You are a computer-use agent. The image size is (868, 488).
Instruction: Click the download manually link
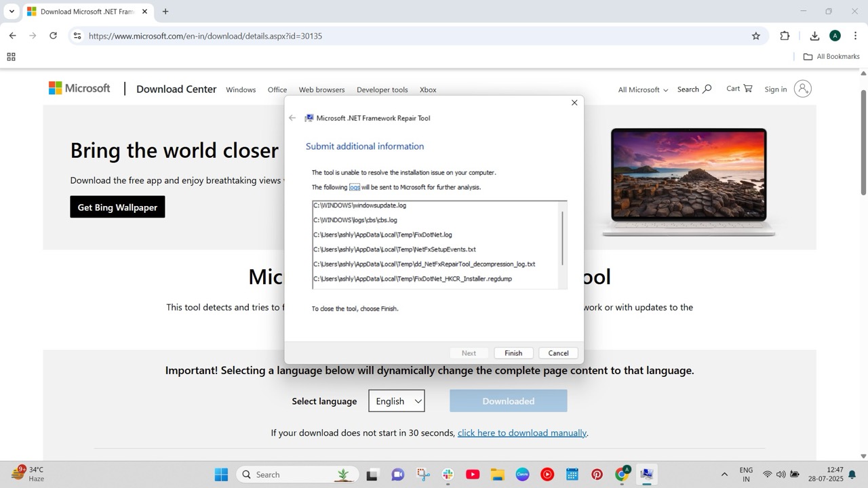[x=521, y=432]
